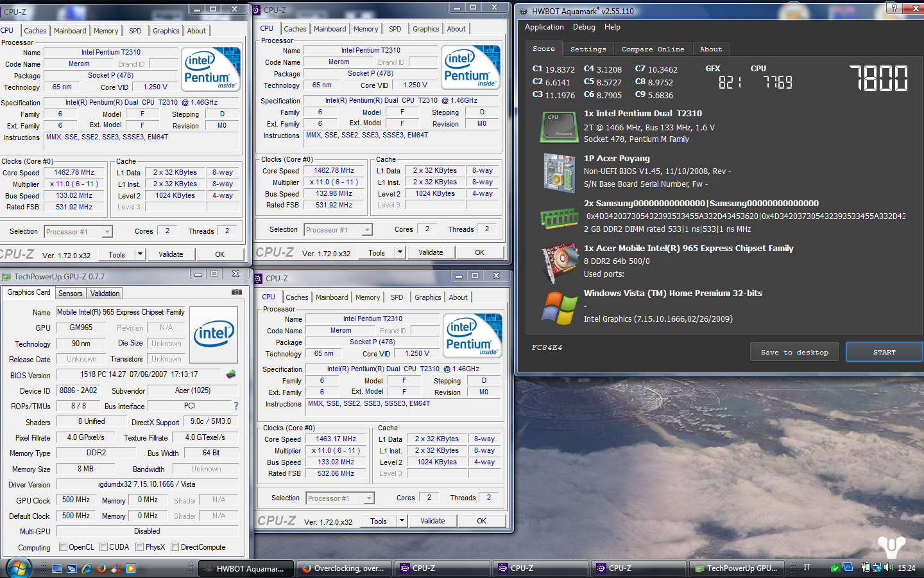Open Caches tab in CPU-Z showing 132.98 MHz bus

(295, 29)
